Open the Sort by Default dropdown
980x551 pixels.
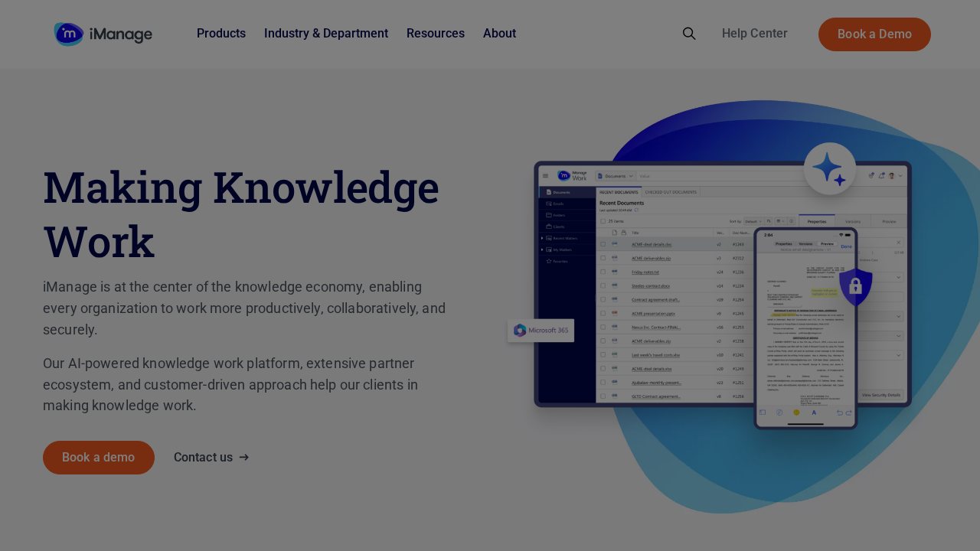click(752, 220)
